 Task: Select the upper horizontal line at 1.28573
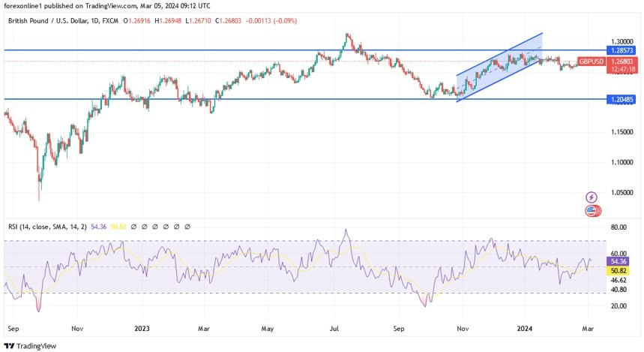304,50
